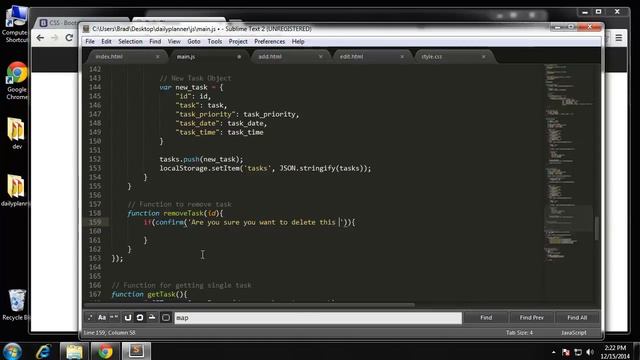Open the Edit menu
Screen dimensions: 640x360
(107, 41)
